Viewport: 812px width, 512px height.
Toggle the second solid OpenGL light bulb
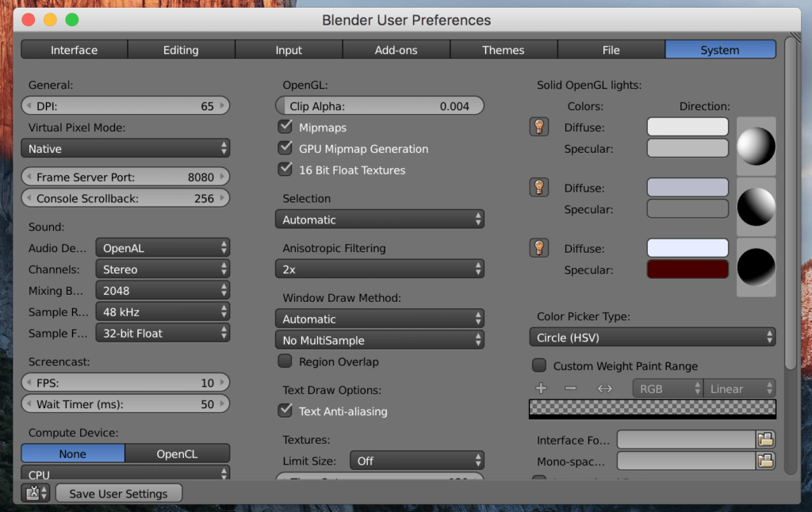[x=538, y=187]
